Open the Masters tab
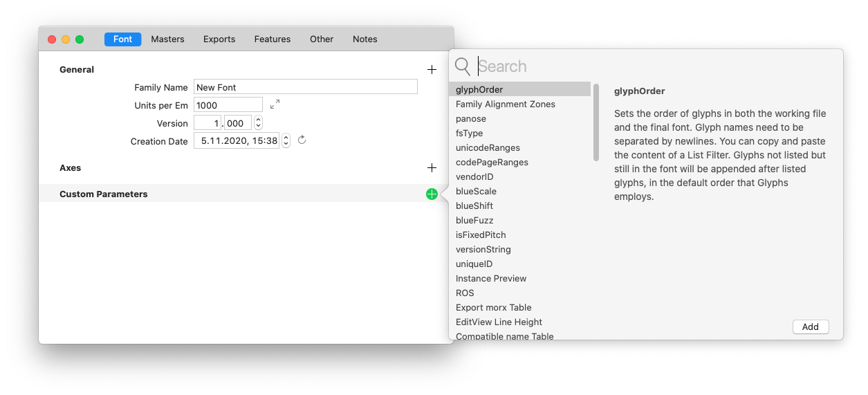The height and width of the screenshot is (395, 868). [167, 39]
